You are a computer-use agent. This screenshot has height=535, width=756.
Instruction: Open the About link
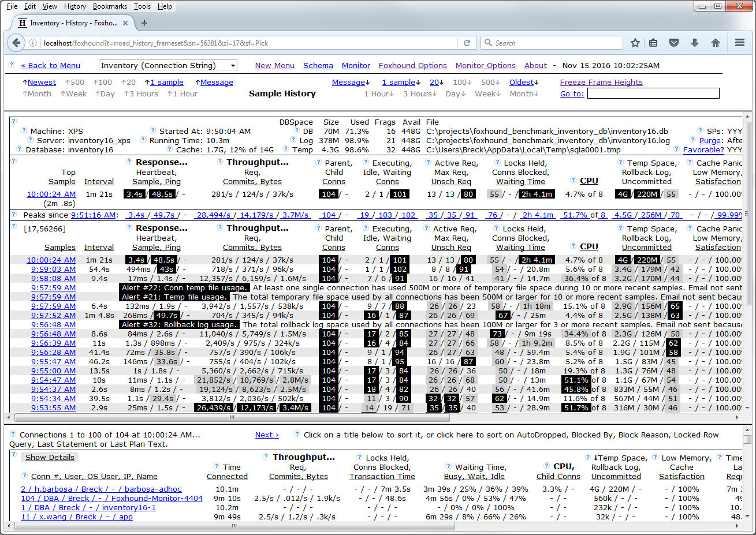tap(535, 66)
